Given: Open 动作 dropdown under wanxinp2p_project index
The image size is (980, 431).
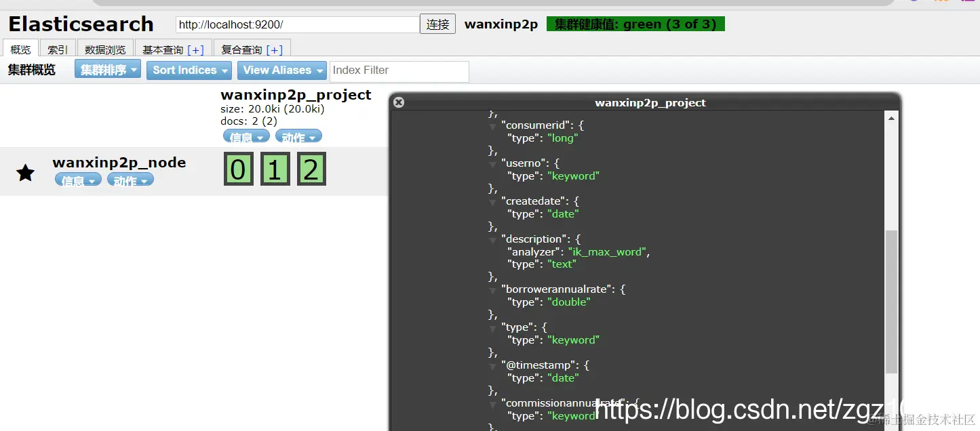Looking at the screenshot, I should pyautogui.click(x=298, y=136).
